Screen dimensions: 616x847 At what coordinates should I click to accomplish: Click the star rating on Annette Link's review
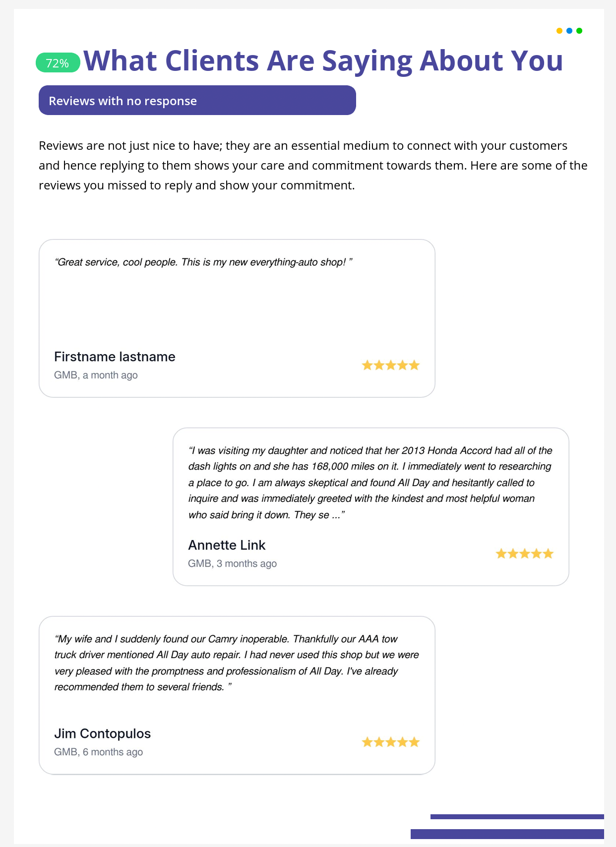pyautogui.click(x=525, y=554)
